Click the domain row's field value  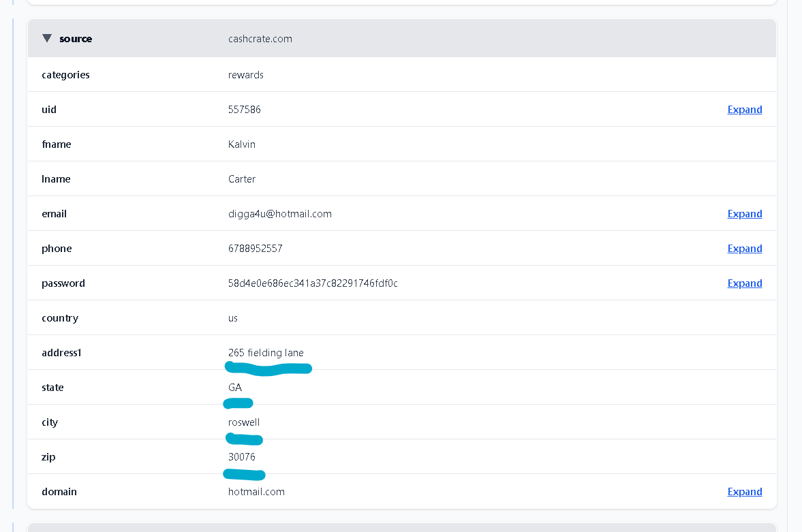coord(256,492)
